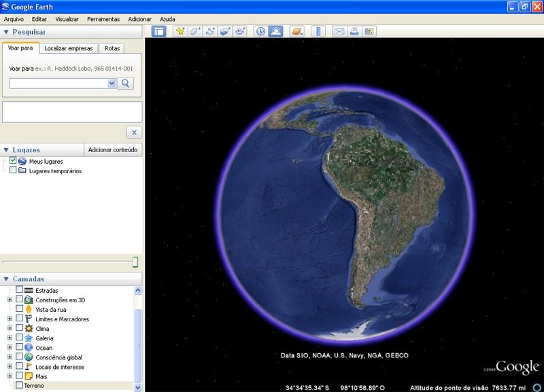Screen dimensions: 544x392
Task: Open the Ferramentas menu
Action: [x=103, y=19]
